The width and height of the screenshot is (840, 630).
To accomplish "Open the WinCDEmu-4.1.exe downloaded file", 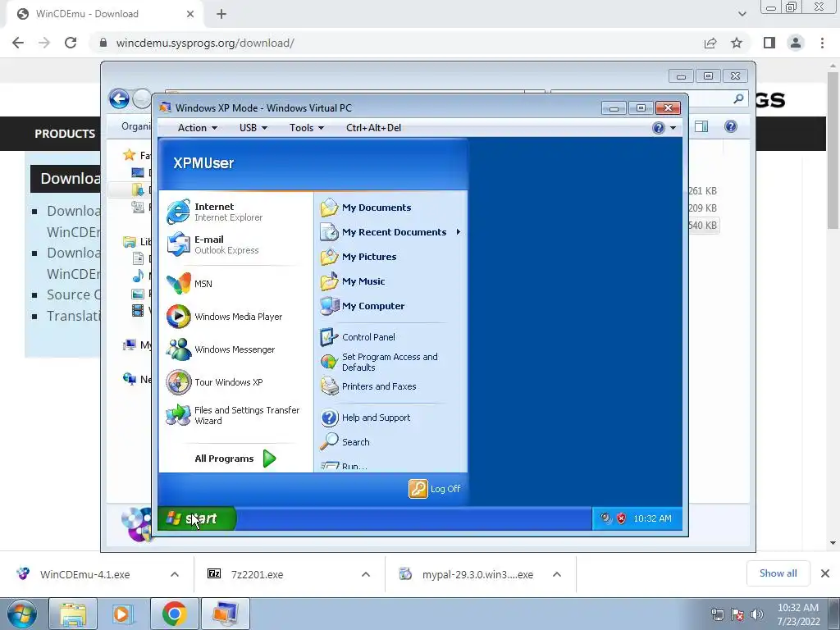I will point(84,574).
